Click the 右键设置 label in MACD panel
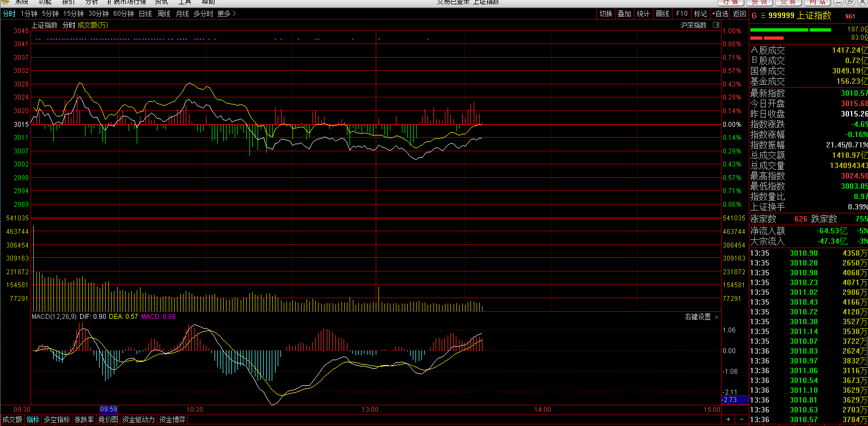Viewport: 868px width, 426px height. (x=698, y=317)
